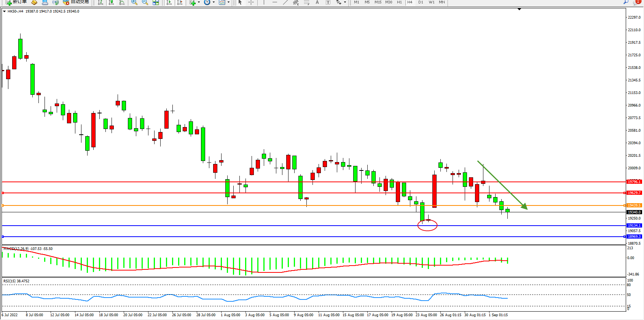Expand the HK50 chart title triangle
The image size is (644, 320).
[4, 11]
